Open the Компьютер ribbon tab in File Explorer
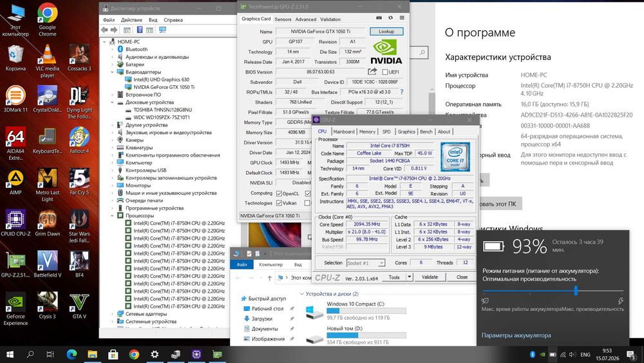Screen dimensions: 644x363 pos(270,264)
